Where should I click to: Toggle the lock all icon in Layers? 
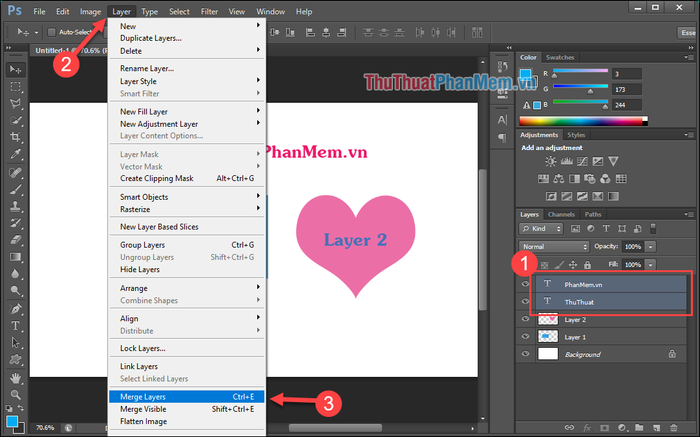[x=588, y=265]
